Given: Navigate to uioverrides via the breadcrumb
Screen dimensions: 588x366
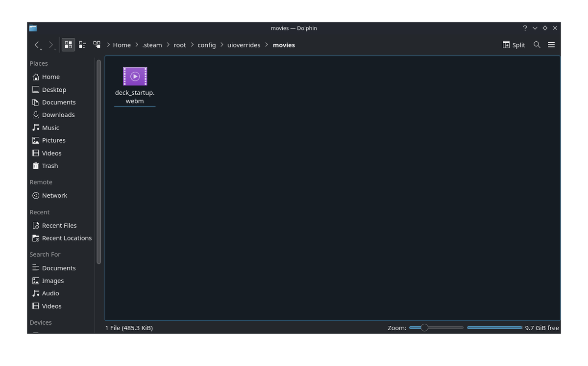Looking at the screenshot, I should tap(244, 45).
